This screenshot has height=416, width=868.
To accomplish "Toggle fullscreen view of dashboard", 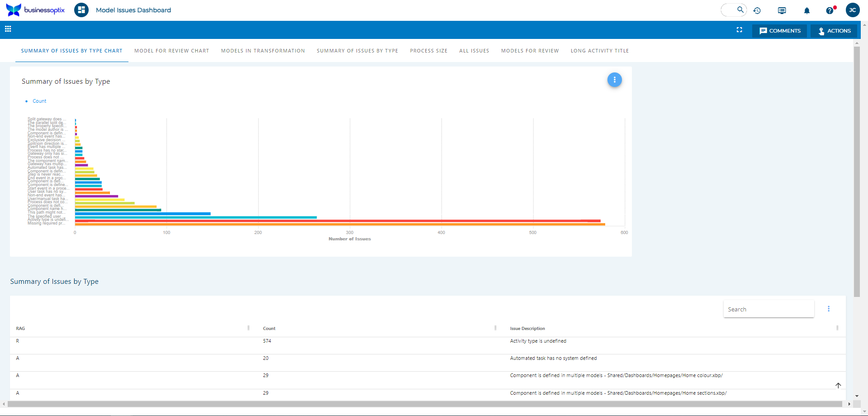I will [x=740, y=30].
